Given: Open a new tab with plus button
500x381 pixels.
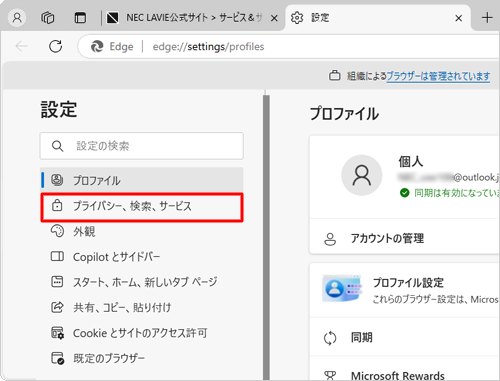Looking at the screenshot, I should (x=487, y=18).
